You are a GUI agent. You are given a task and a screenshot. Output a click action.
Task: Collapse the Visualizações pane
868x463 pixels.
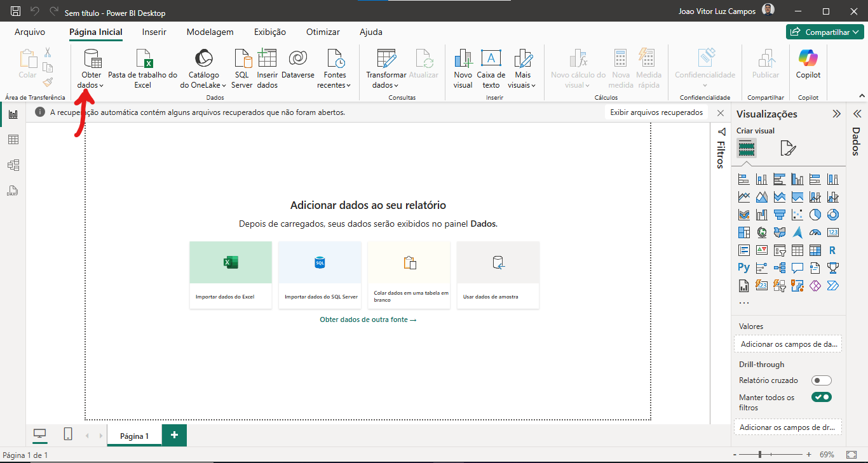coord(837,114)
